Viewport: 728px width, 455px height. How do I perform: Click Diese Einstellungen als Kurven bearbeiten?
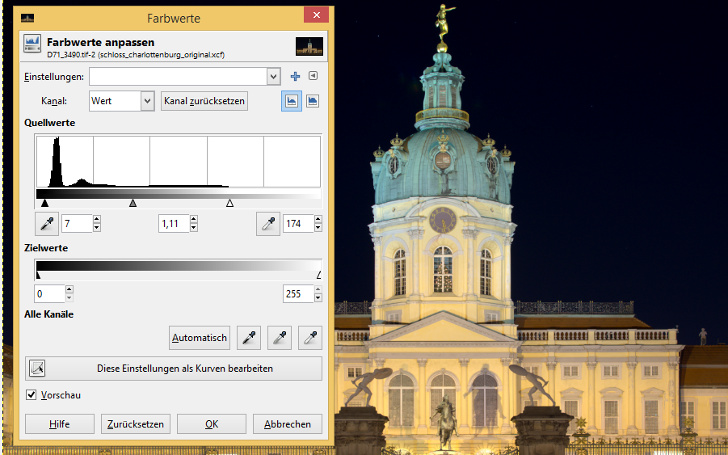point(174,369)
